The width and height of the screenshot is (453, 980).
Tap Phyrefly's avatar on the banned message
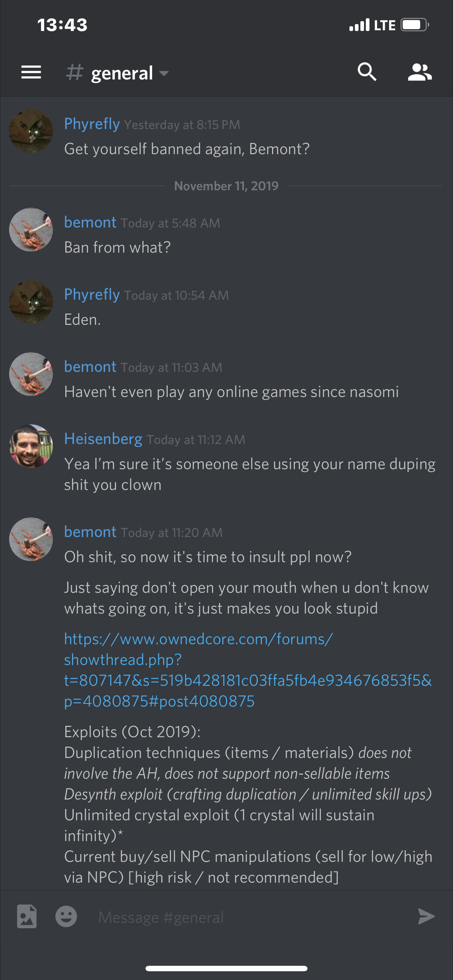point(31,131)
